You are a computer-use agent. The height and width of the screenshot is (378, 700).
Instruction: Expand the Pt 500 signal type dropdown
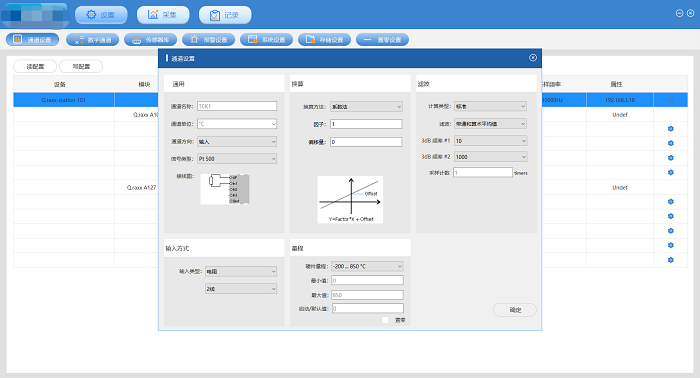237,158
